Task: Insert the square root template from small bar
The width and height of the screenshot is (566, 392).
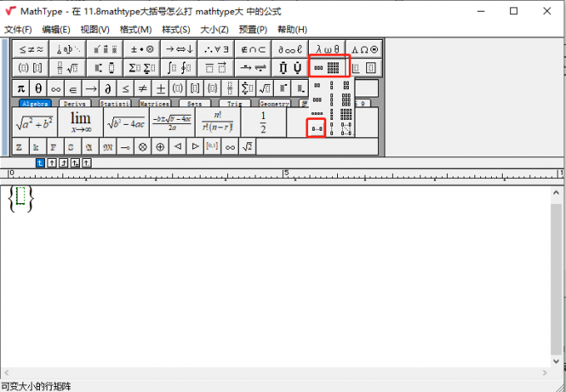Action: pos(265,87)
